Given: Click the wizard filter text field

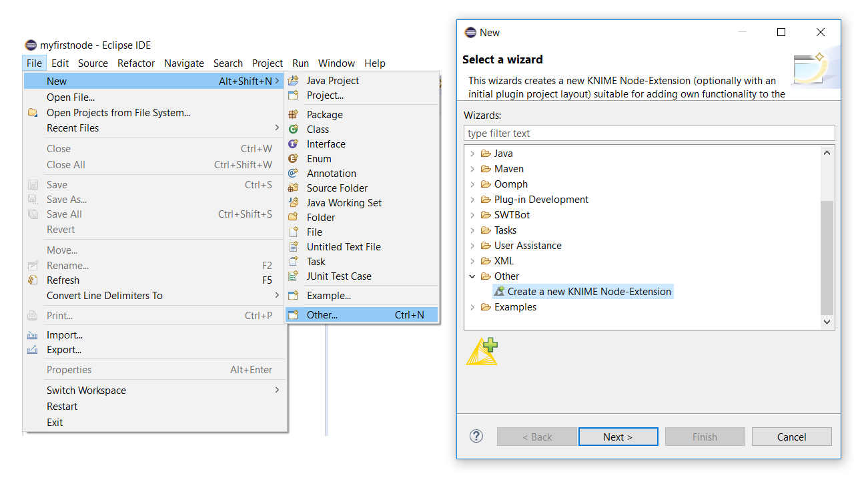Looking at the screenshot, I should 649,133.
